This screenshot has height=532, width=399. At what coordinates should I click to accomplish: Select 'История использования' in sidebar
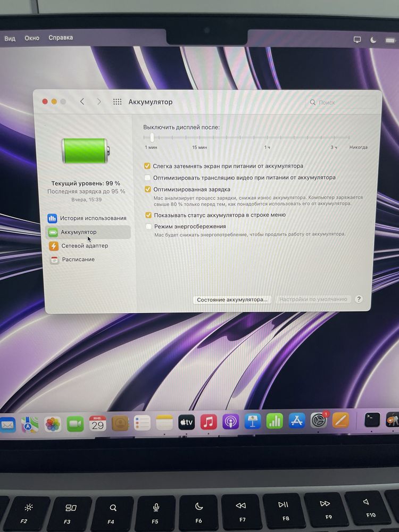pyautogui.click(x=87, y=218)
